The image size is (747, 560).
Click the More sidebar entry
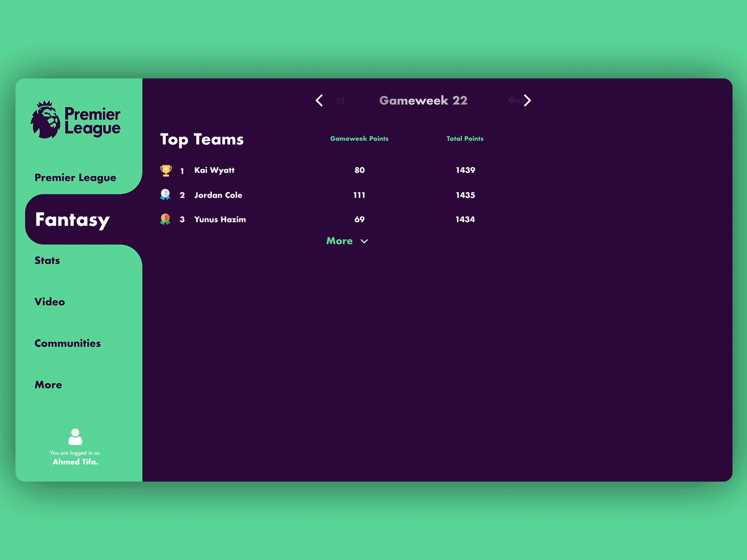[48, 385]
